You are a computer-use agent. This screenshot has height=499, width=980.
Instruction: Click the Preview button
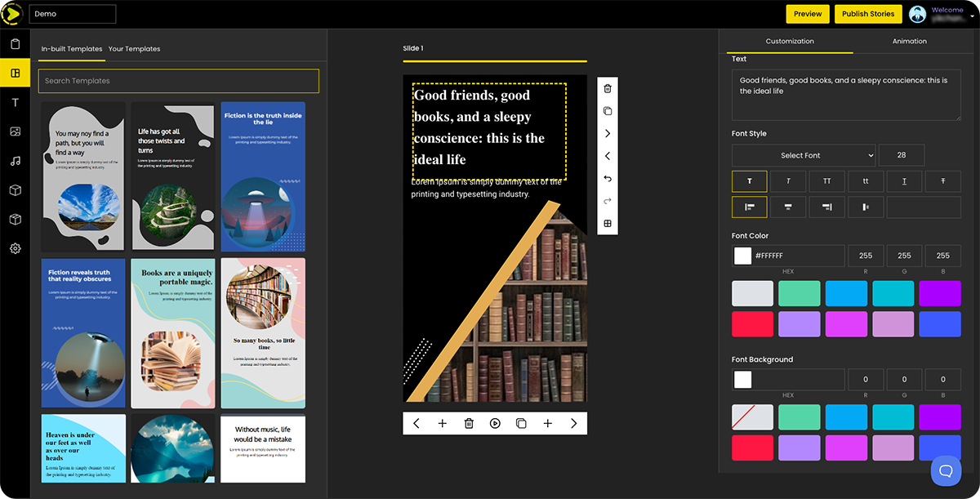807,14
